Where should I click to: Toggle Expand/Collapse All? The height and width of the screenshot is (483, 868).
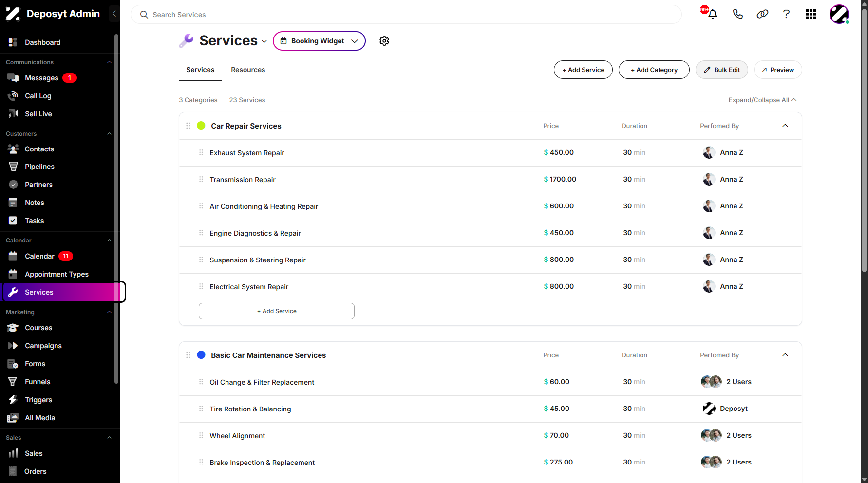(x=762, y=100)
